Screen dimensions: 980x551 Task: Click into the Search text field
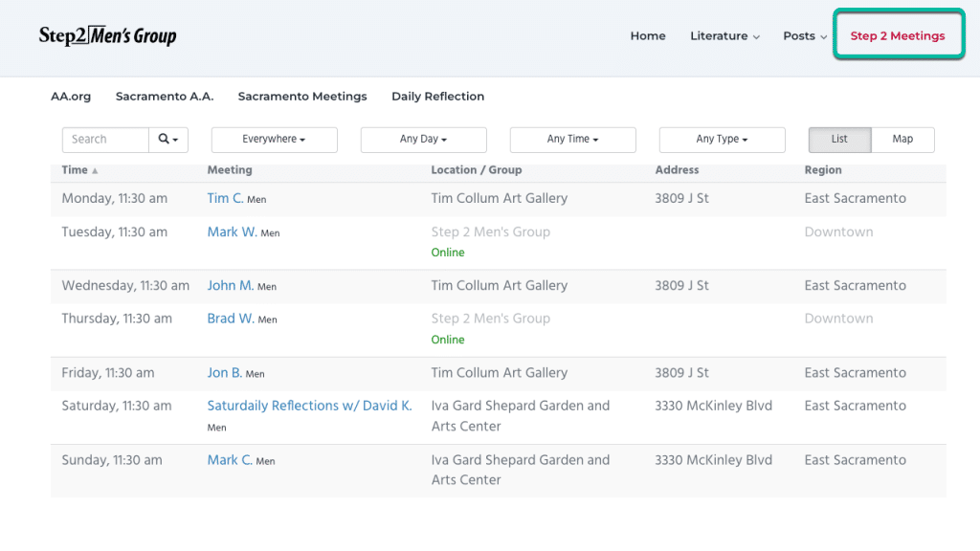pos(105,140)
